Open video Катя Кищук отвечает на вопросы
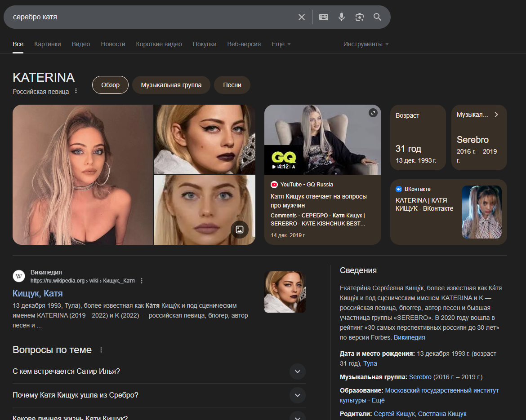 tap(319, 201)
